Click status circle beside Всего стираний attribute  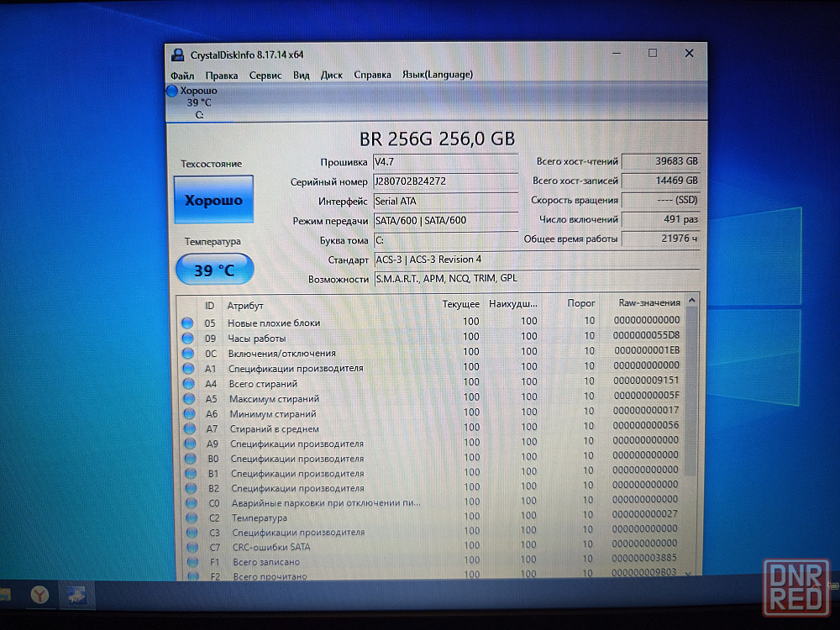coord(188,383)
